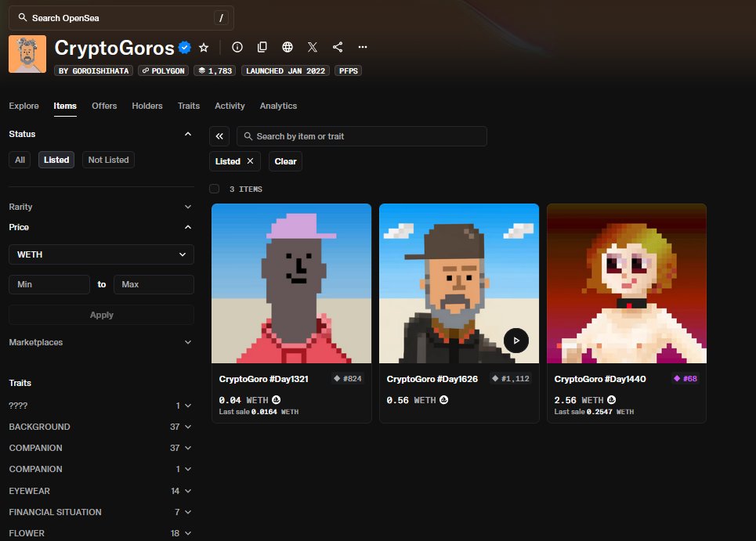Click the 1,783 items count badge
This screenshot has width=756, height=541.
pos(215,70)
